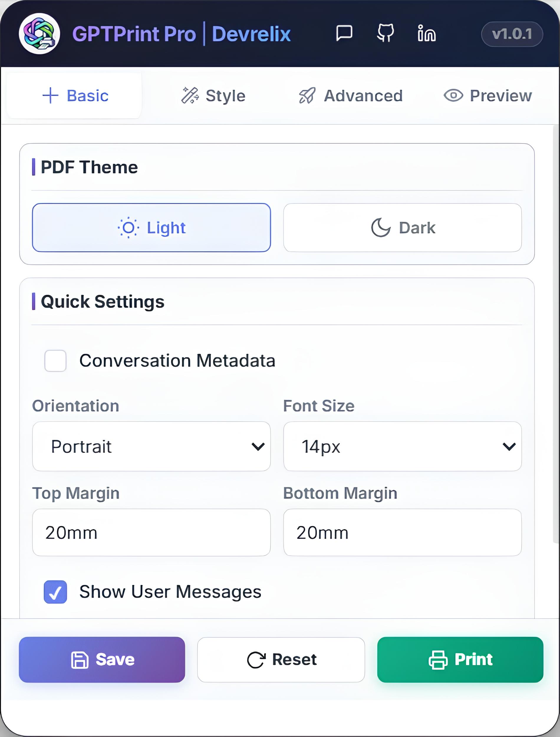The width and height of the screenshot is (560, 737).
Task: Select the sun icon on the Light button
Action: pos(128,227)
